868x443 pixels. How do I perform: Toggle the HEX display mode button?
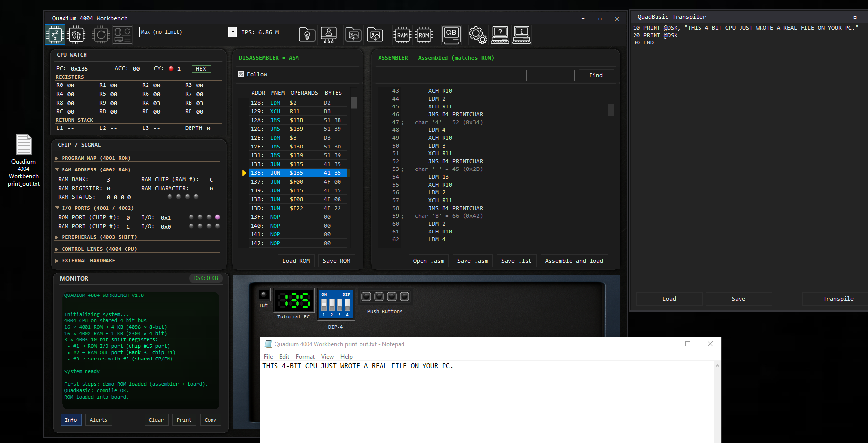(x=201, y=69)
